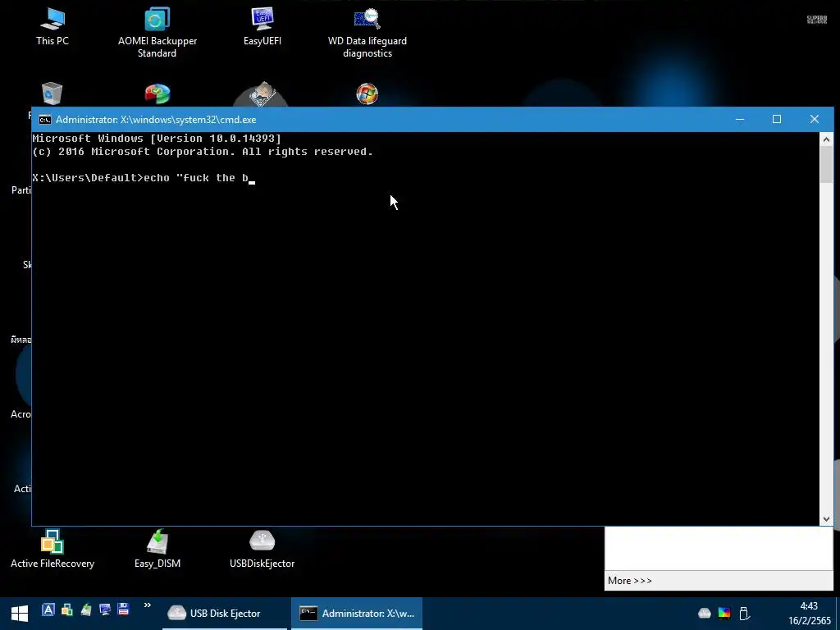The width and height of the screenshot is (840, 630).
Task: Click the monitor quick launch icon
Action: pos(105,609)
